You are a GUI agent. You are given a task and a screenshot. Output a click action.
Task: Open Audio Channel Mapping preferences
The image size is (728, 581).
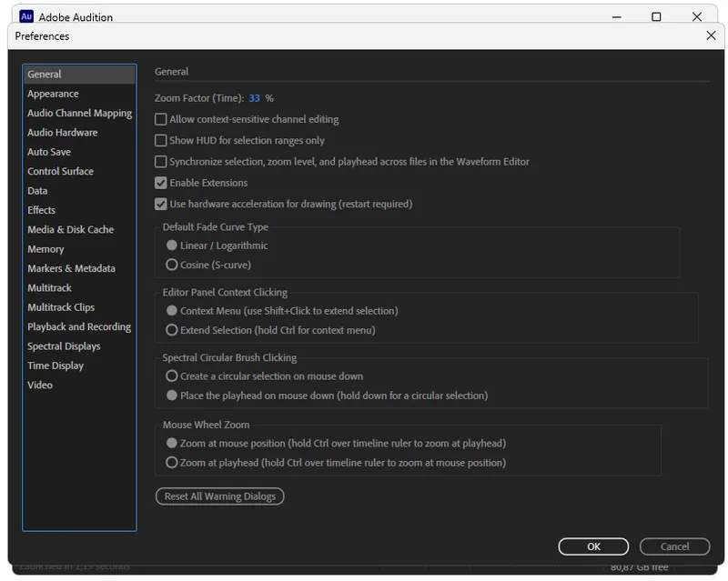coord(79,114)
